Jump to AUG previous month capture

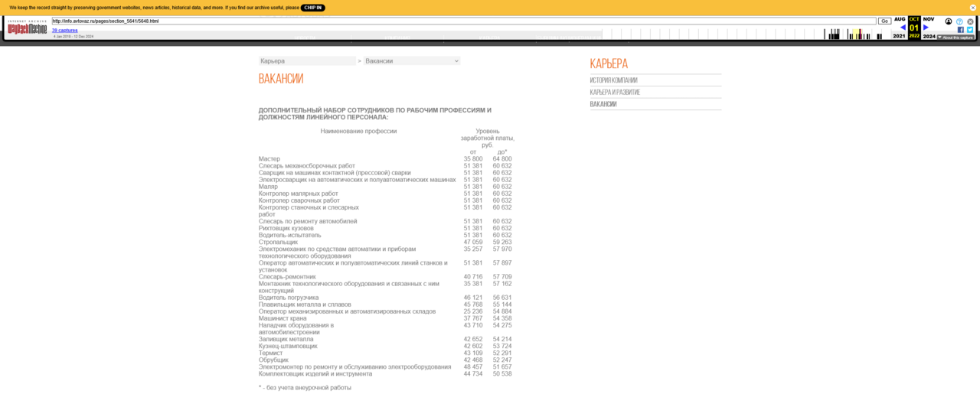point(900,19)
